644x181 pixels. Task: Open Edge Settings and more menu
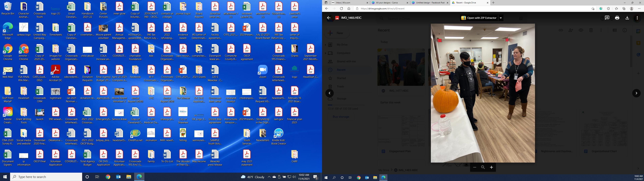pyautogui.click(x=639, y=9)
